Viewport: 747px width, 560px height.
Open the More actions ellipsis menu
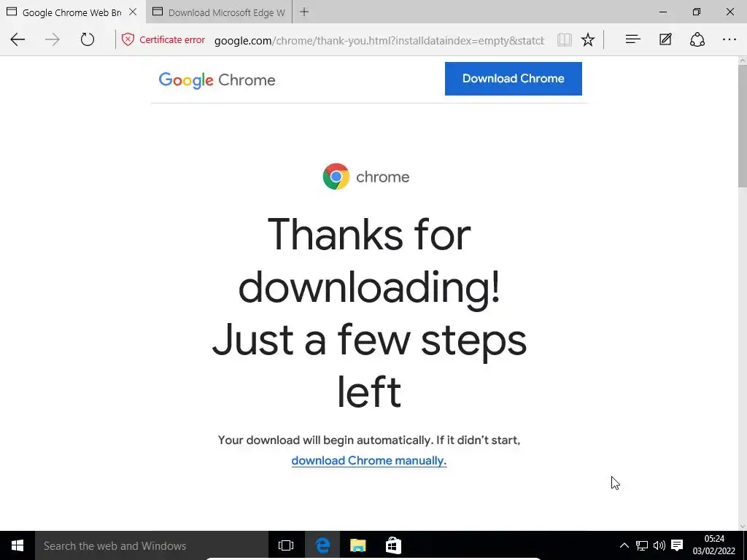point(729,39)
